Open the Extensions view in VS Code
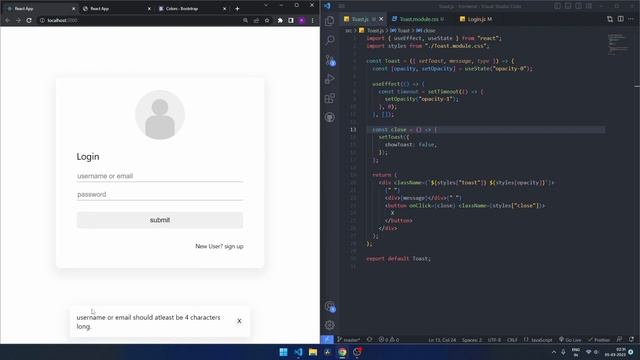 pos(330,98)
